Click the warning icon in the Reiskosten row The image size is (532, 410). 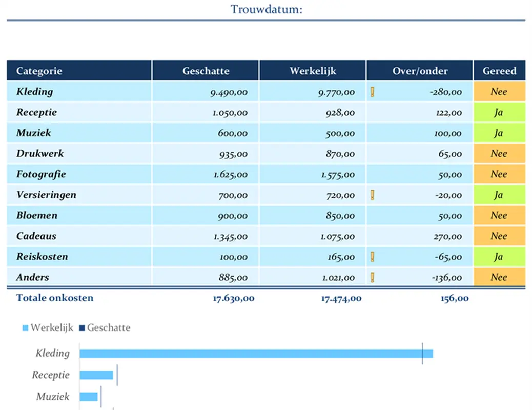point(373,257)
